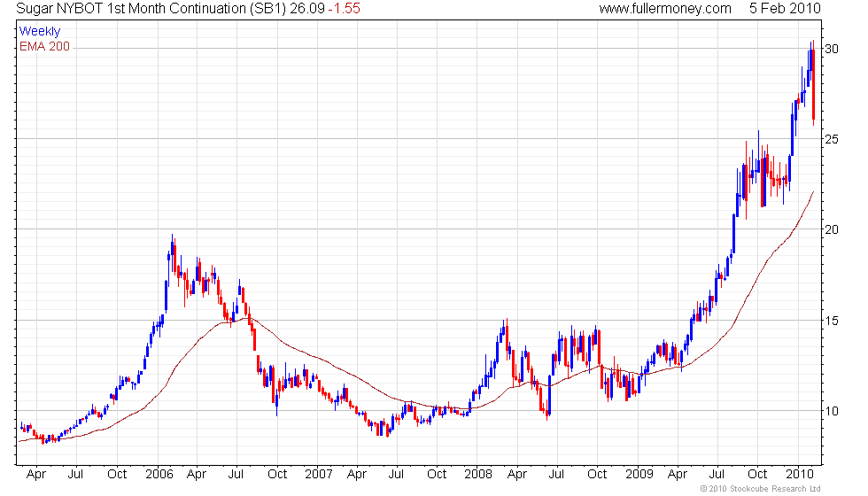Click the 'Jul' label just before 2009's Oct
This screenshot has width=868, height=496.
(717, 475)
